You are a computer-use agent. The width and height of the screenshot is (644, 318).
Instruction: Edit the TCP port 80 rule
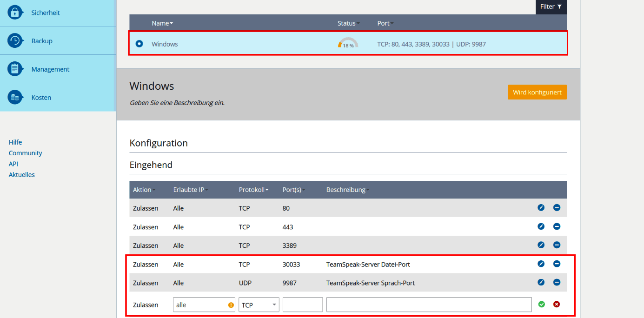541,208
